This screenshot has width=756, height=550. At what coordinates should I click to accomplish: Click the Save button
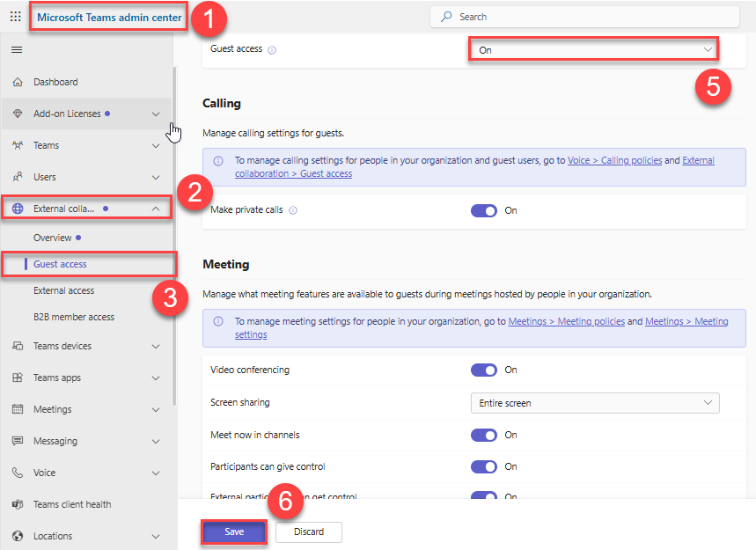click(x=234, y=532)
